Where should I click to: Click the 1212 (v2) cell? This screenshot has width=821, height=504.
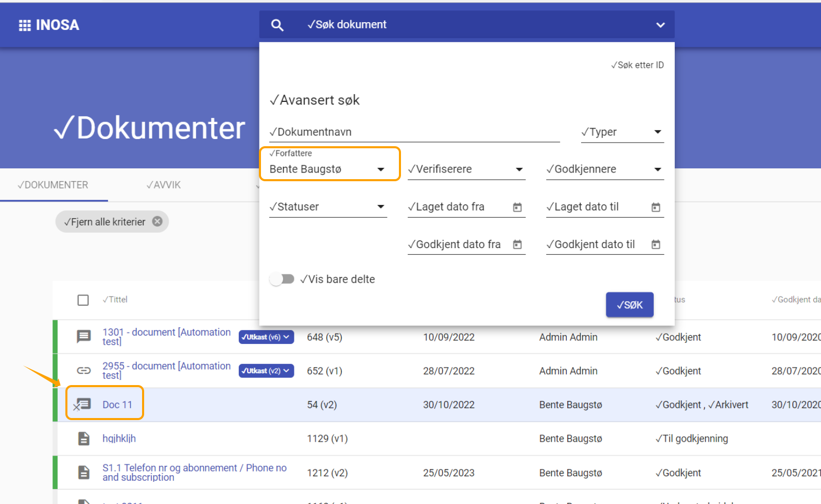click(x=327, y=473)
